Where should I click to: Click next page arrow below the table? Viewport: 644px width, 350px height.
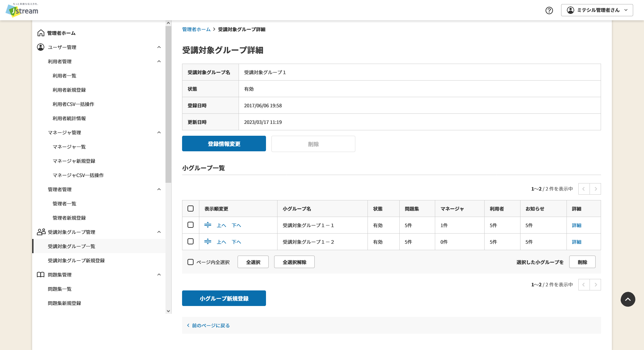pyautogui.click(x=595, y=285)
